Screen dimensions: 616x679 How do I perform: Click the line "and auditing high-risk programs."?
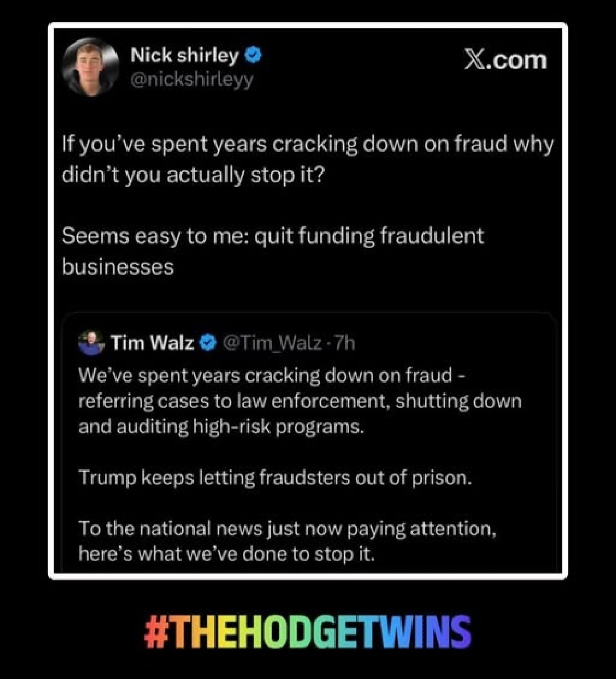(x=221, y=427)
